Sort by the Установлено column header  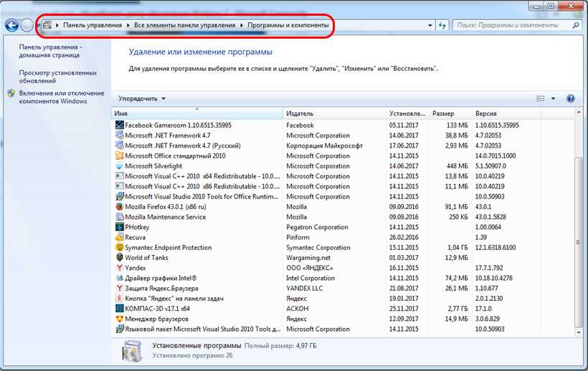(407, 113)
